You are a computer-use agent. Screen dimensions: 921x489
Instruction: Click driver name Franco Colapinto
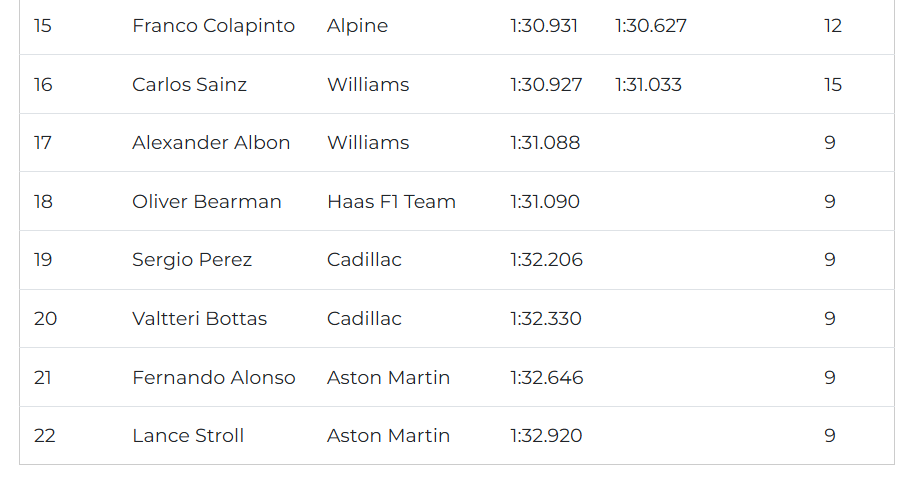point(213,26)
